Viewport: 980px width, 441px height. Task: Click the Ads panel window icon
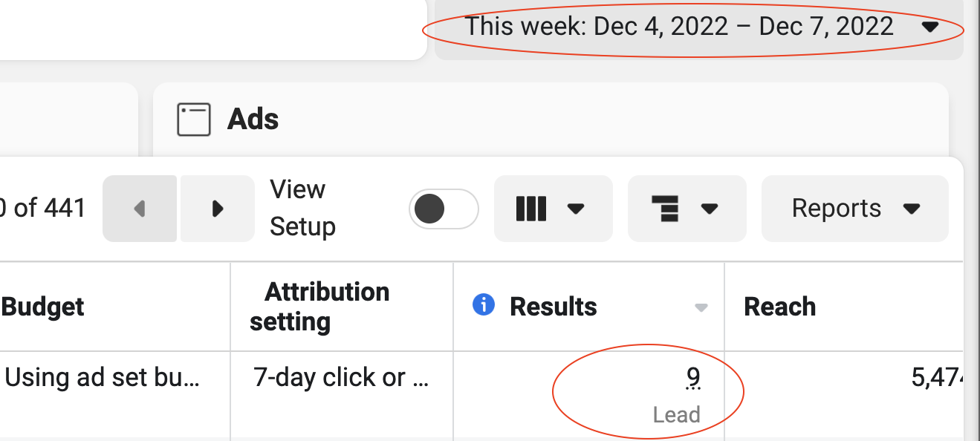193,120
